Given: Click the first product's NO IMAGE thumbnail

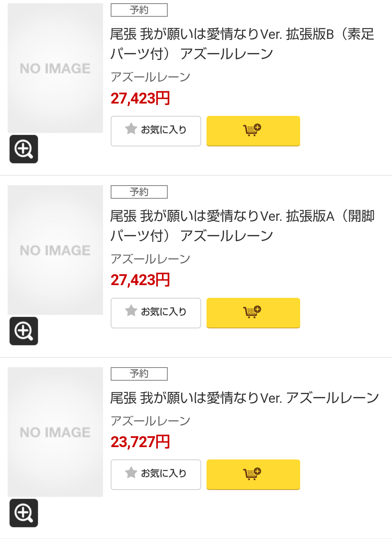Looking at the screenshot, I should pyautogui.click(x=55, y=68).
